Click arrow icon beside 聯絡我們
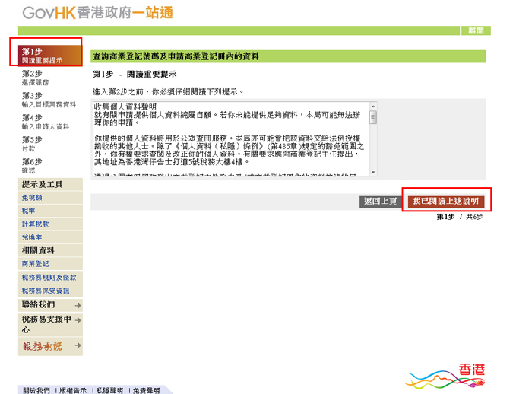 click(78, 305)
